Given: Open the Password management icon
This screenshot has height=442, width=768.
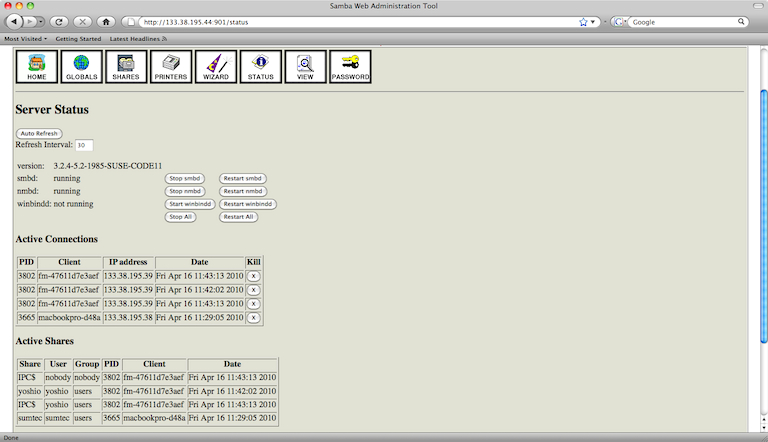Looking at the screenshot, I should [350, 67].
